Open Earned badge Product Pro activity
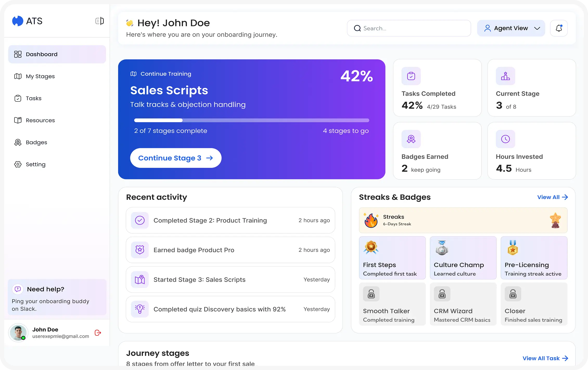This screenshot has height=370, width=588. click(x=230, y=250)
